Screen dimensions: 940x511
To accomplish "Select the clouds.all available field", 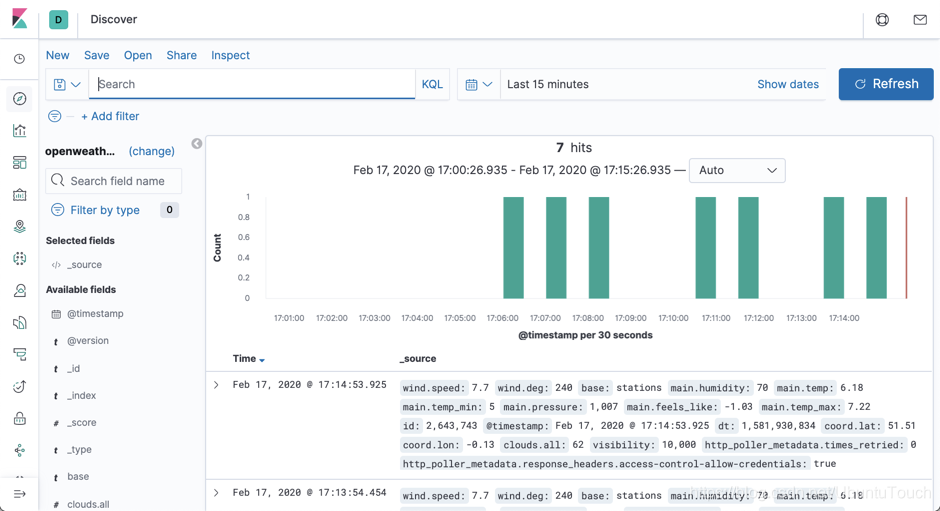I will click(88, 504).
